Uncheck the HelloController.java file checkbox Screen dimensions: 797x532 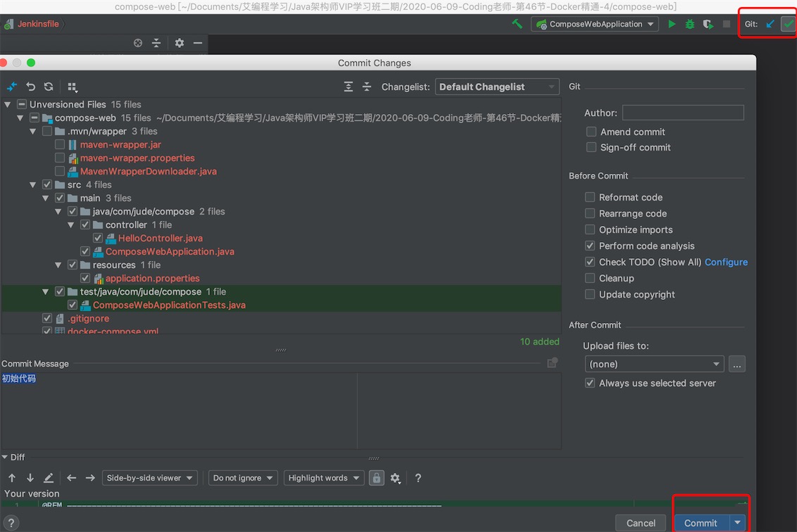click(98, 239)
